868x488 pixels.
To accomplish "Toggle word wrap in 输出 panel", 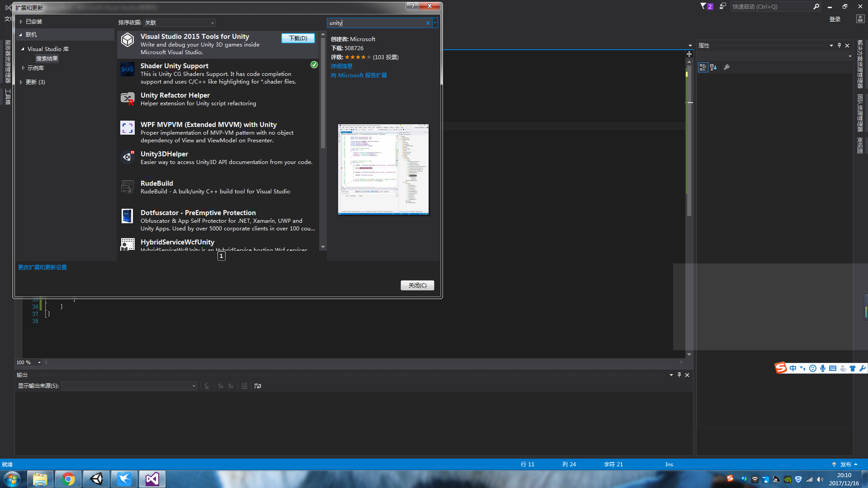I will (258, 386).
